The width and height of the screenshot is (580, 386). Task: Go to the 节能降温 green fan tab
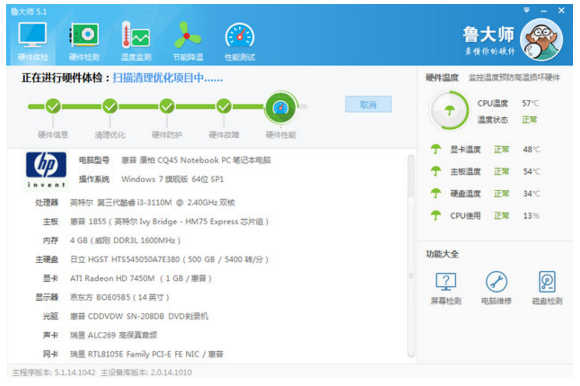(x=188, y=41)
